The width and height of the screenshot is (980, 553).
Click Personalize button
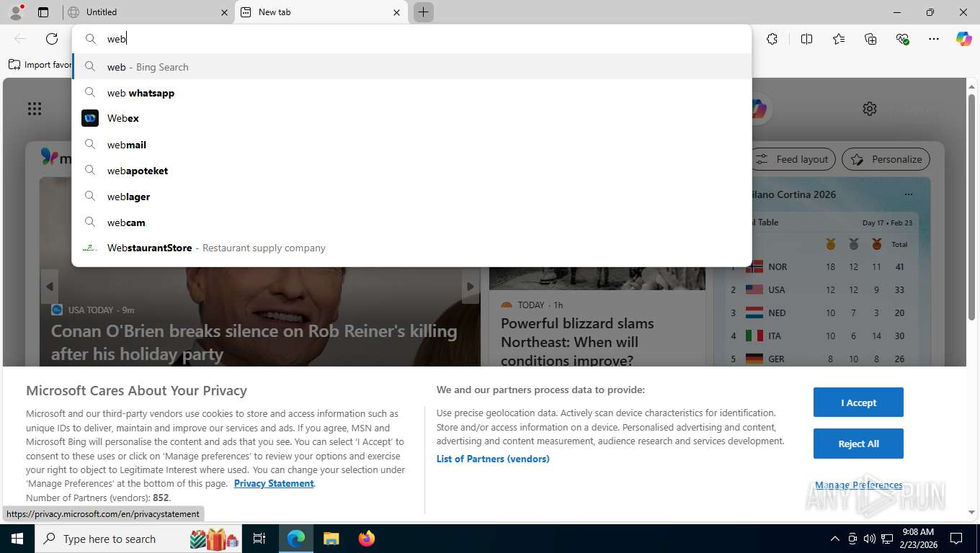tap(886, 159)
